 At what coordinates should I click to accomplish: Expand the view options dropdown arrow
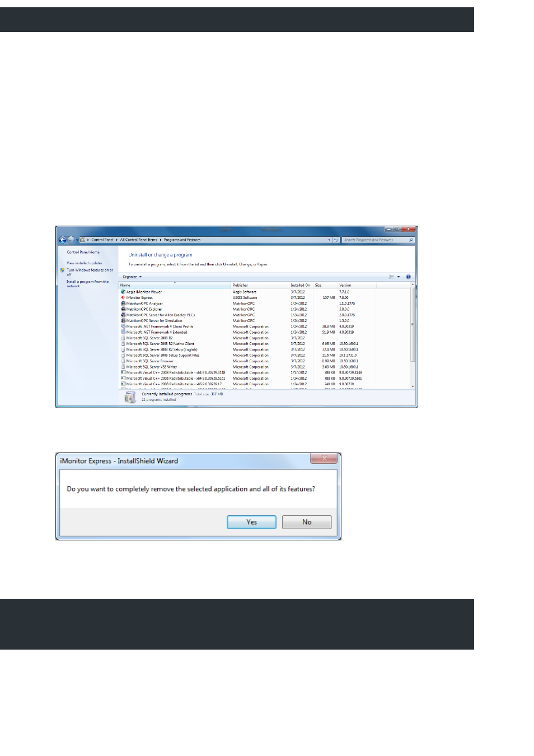coord(399,277)
